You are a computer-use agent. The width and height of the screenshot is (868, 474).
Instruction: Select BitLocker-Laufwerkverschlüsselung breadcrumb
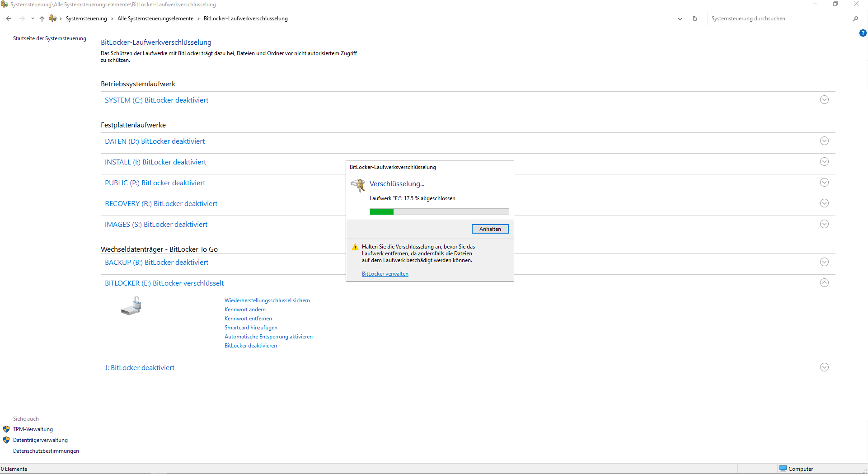(x=246, y=19)
